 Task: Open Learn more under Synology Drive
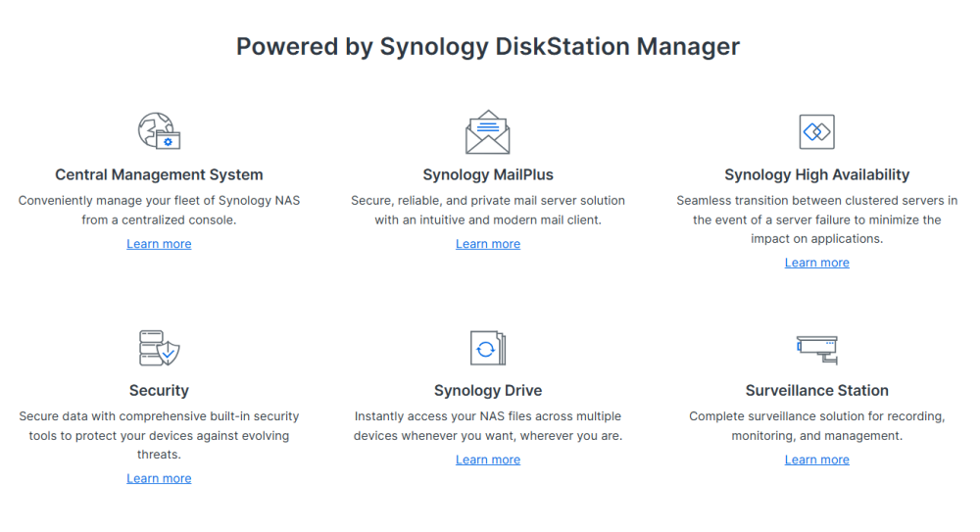(x=487, y=459)
